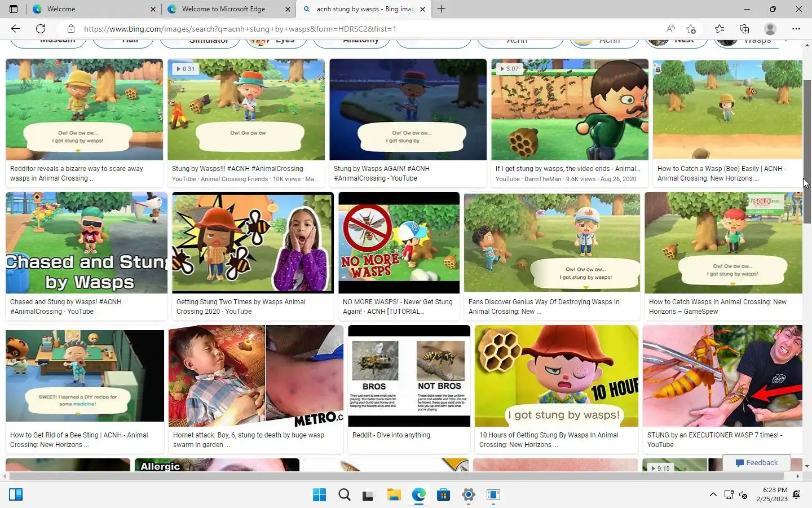Open Task View on taskbar
This screenshot has height=508, width=812.
click(x=369, y=495)
